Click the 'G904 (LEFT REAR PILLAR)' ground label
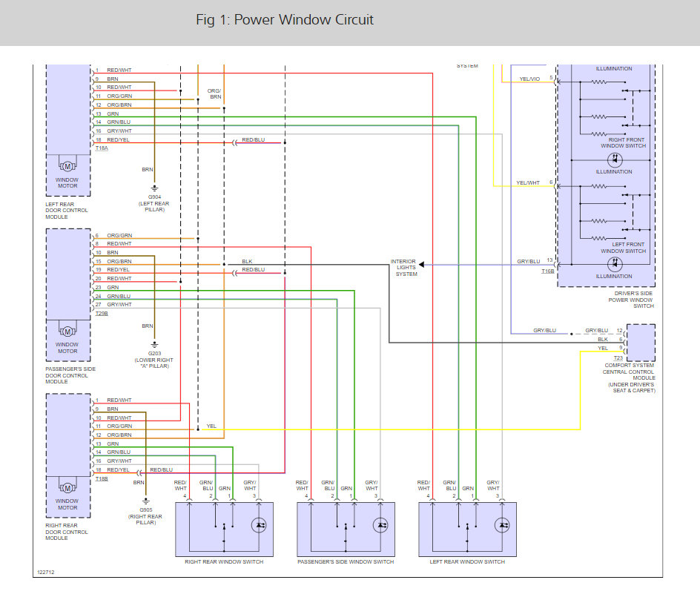 154,203
